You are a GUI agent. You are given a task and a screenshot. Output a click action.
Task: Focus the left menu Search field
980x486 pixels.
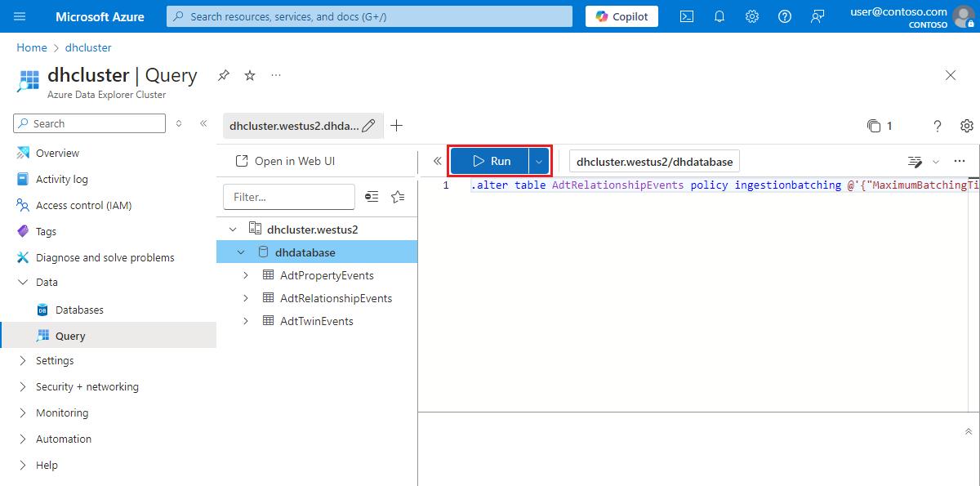click(90, 123)
